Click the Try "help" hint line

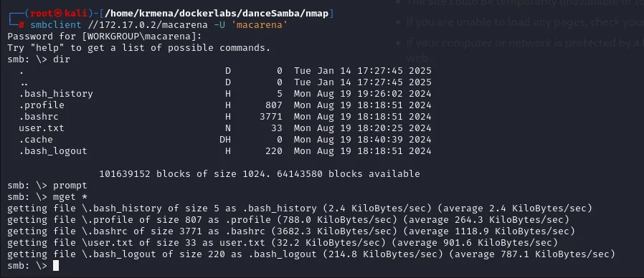coord(139,47)
